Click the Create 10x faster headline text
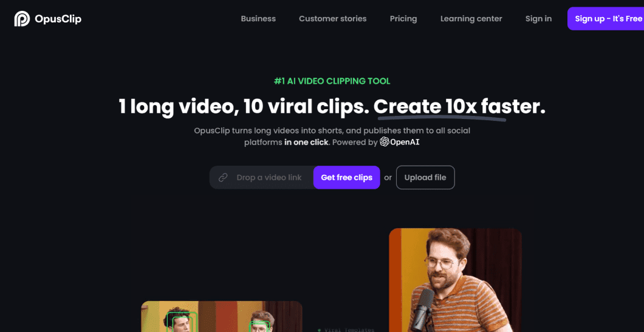Screen dimensions: 644x332 tap(459, 107)
